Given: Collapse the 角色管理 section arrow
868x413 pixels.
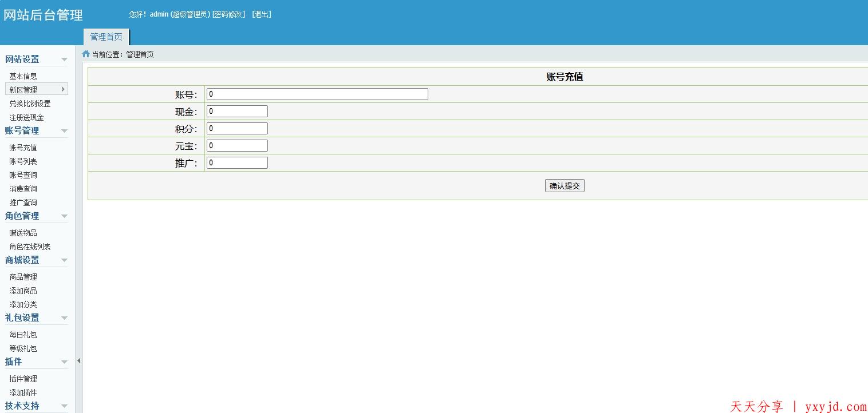Looking at the screenshot, I should [64, 216].
